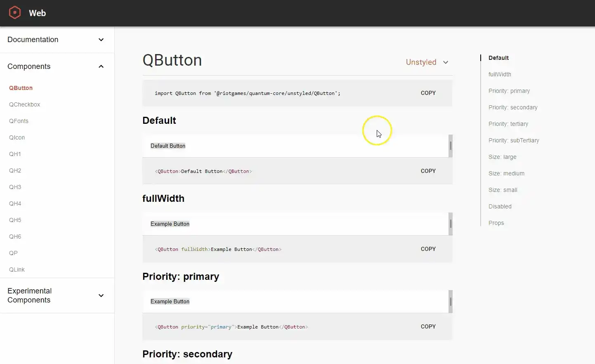595x364 pixels.
Task: Select QButton in the sidebar
Action: click(21, 88)
